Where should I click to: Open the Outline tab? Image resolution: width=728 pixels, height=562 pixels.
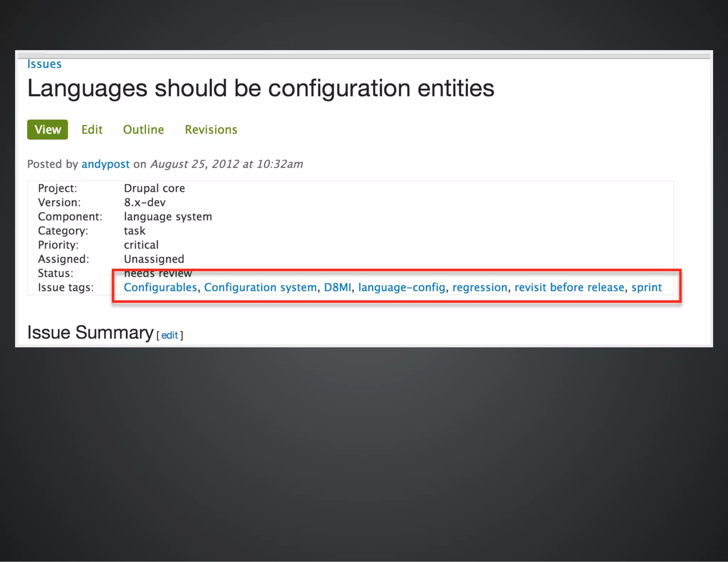[x=143, y=130]
